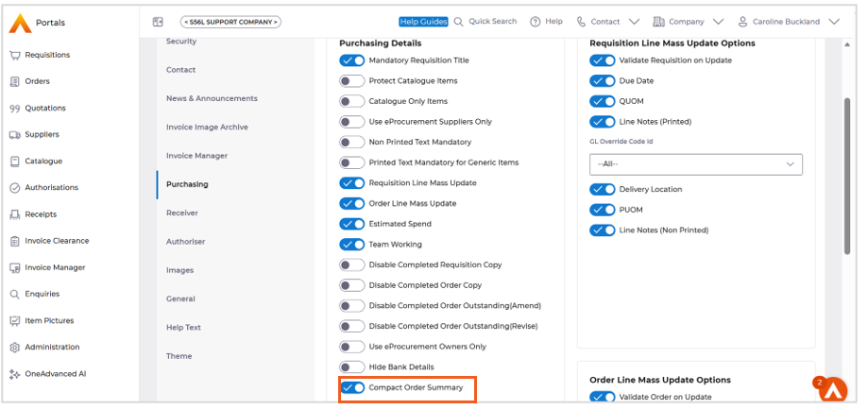The height and width of the screenshot is (409, 868).
Task: Click the Suppliers truck icon
Action: point(14,135)
